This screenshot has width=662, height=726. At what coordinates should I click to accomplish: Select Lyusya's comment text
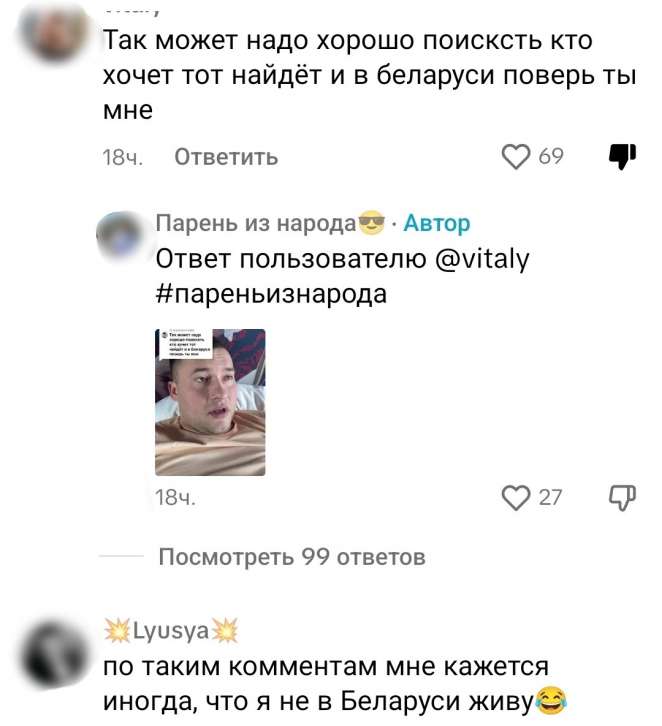pos(335,684)
